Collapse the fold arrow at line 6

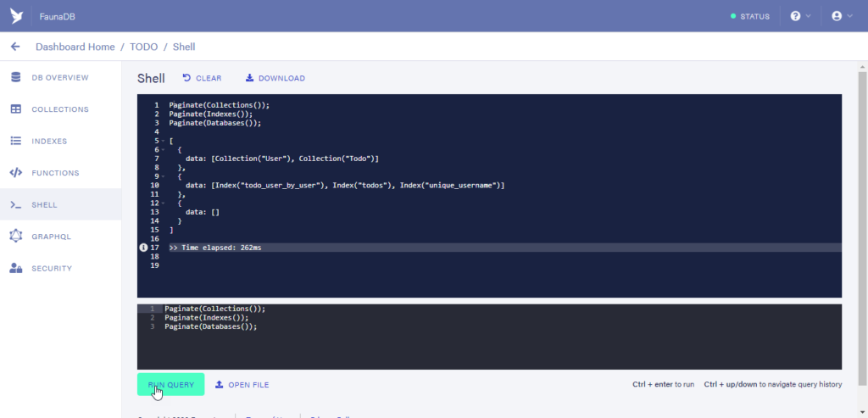164,150
